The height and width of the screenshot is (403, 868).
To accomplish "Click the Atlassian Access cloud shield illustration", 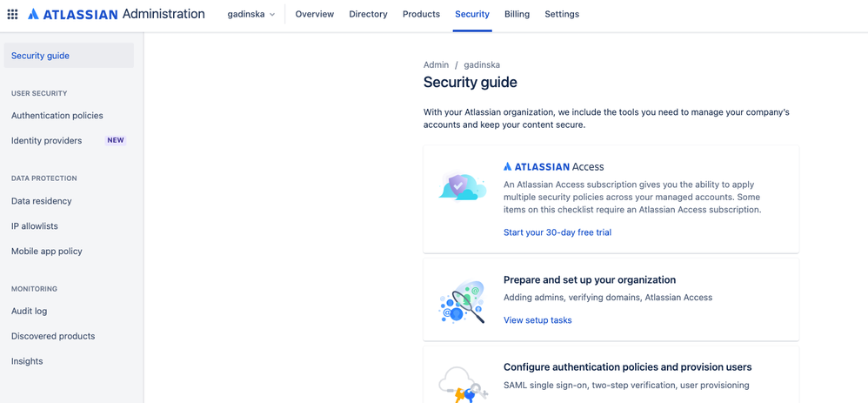I will 462,185.
